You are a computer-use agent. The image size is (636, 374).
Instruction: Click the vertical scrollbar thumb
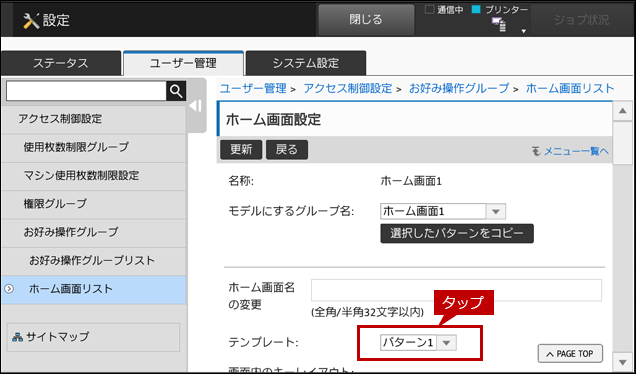pyautogui.click(x=623, y=143)
